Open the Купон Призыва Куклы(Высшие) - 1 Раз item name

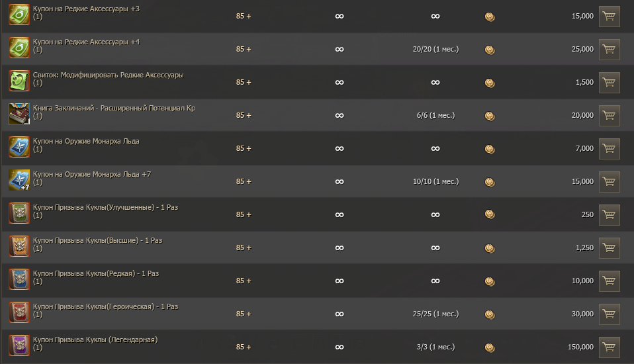(97, 240)
